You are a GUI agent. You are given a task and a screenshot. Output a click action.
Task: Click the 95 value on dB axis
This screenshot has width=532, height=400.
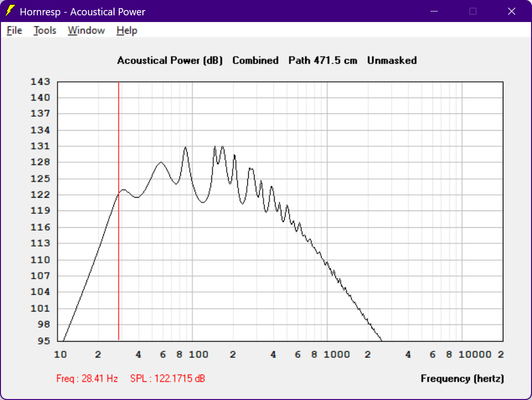point(44,341)
